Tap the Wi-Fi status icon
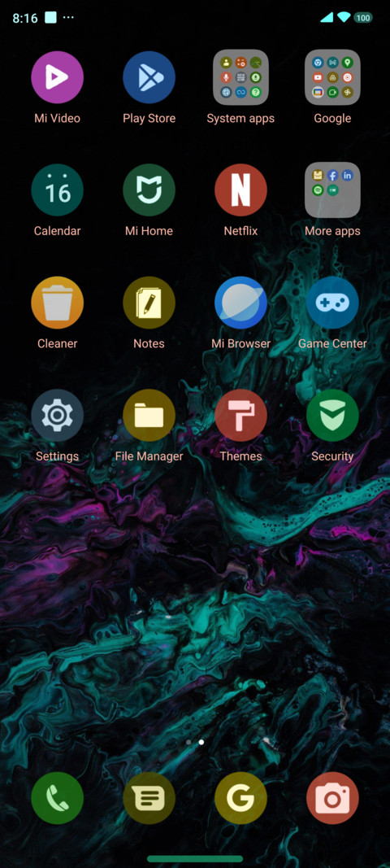Screen dimensions: 390x868 coord(344,18)
